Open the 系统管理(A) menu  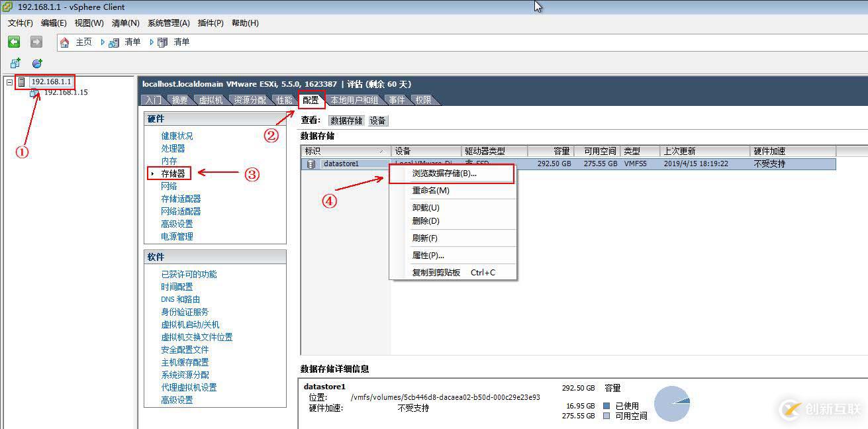point(169,23)
